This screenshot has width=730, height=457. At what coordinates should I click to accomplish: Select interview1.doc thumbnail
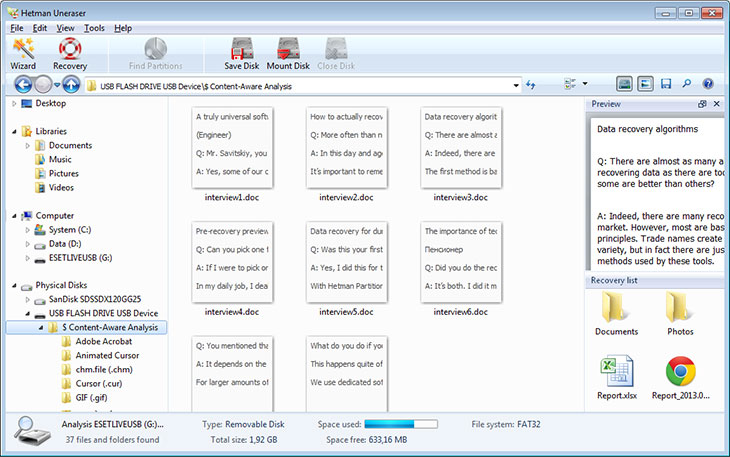[x=232, y=148]
